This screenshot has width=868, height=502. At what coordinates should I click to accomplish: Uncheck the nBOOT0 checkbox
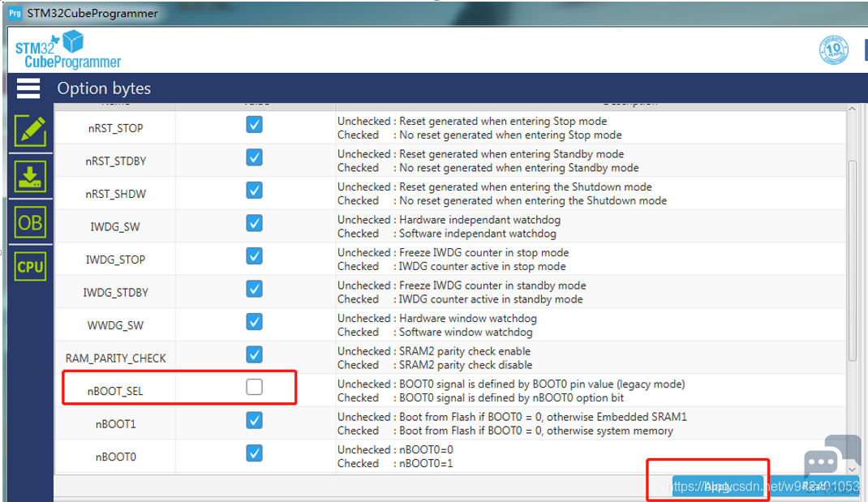[254, 453]
